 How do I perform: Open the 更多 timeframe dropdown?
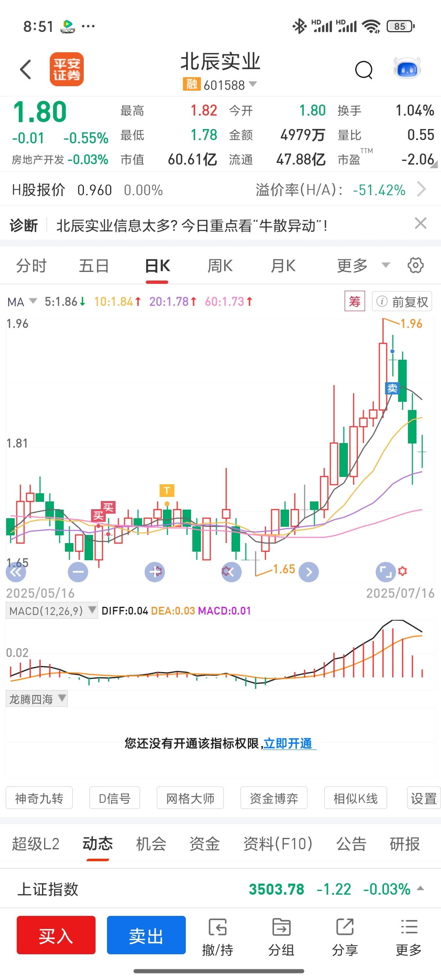[363, 266]
